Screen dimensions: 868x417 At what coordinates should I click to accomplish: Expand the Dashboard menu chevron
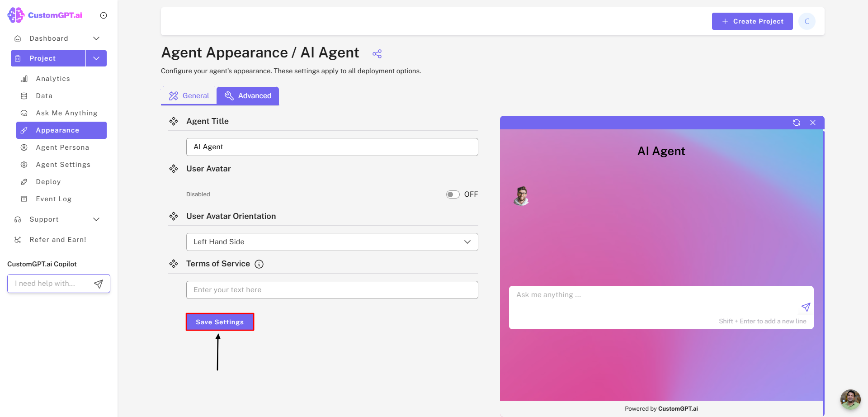[96, 38]
